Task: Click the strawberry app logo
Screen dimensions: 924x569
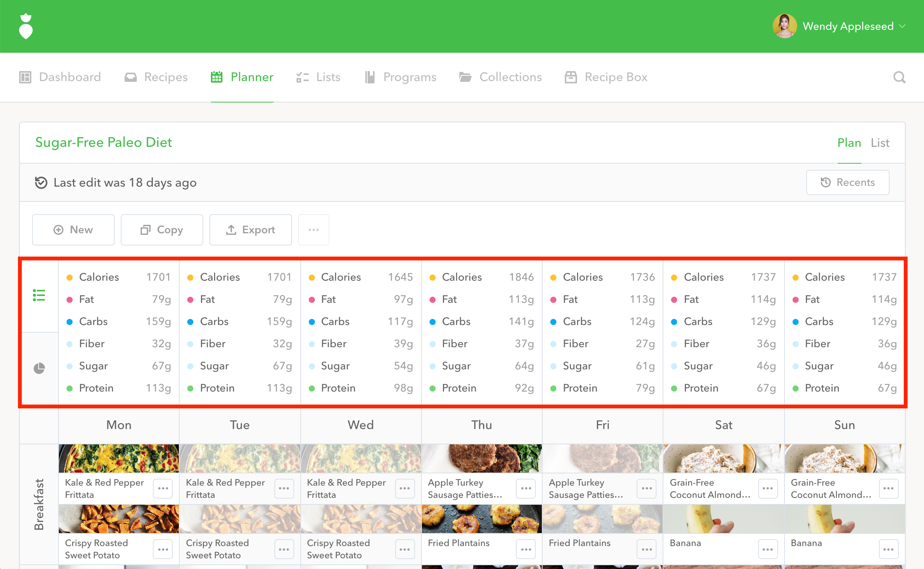Action: [25, 26]
